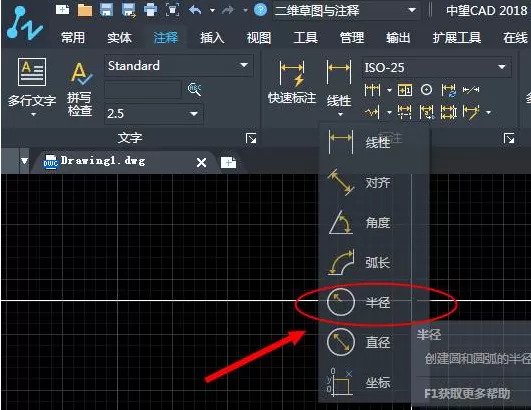Switch to the 常用 ribbon tab
This screenshot has height=410, width=531.
73,37
